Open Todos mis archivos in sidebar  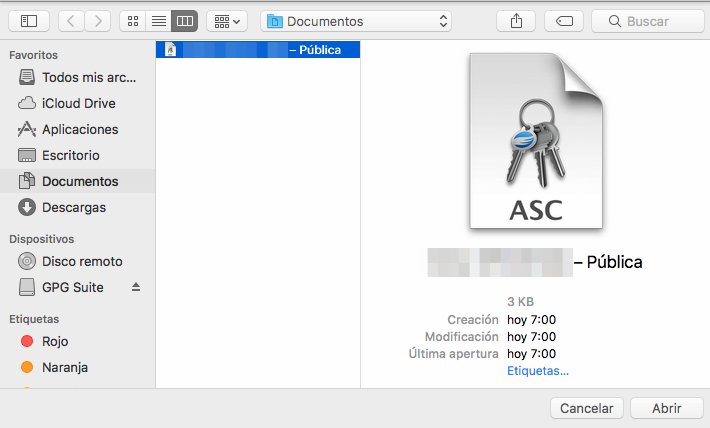77,77
